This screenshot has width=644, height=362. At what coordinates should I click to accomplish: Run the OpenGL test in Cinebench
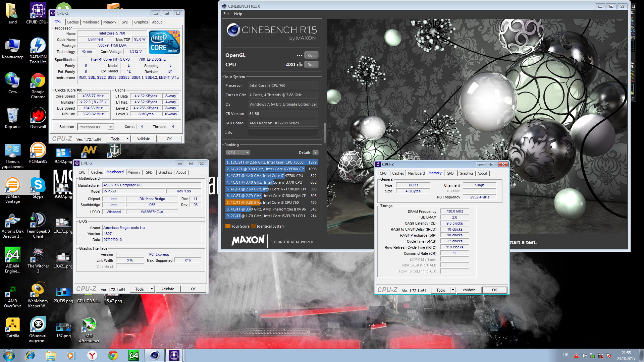(311, 55)
